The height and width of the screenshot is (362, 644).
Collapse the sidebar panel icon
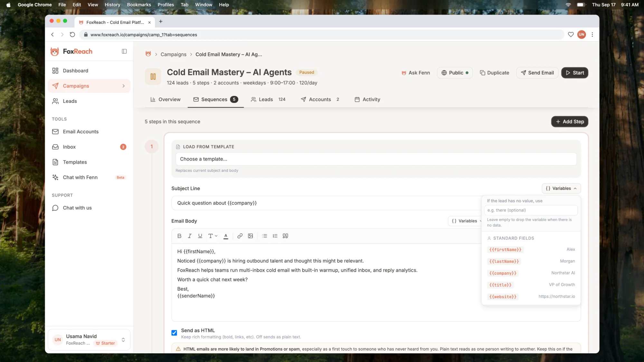click(x=124, y=51)
